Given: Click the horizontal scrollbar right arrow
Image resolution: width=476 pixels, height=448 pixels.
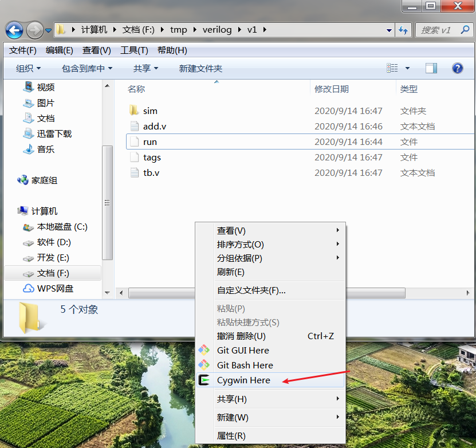Looking at the screenshot, I should click(x=468, y=293).
